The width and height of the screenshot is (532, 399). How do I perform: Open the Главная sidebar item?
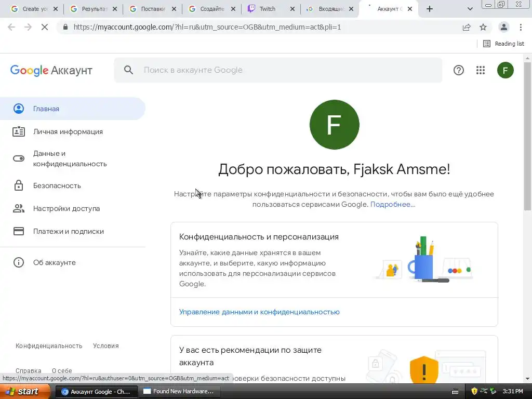(73, 109)
